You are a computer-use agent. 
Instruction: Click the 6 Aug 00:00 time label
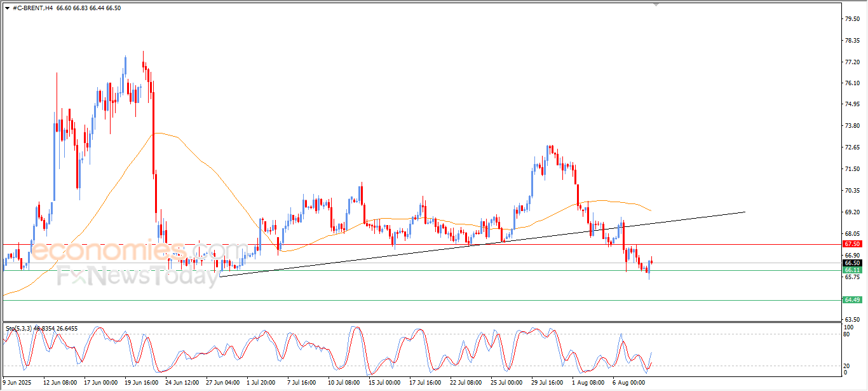628,383
